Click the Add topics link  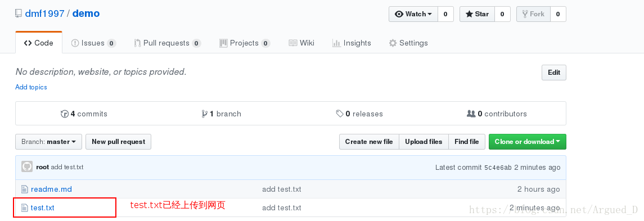(x=31, y=87)
